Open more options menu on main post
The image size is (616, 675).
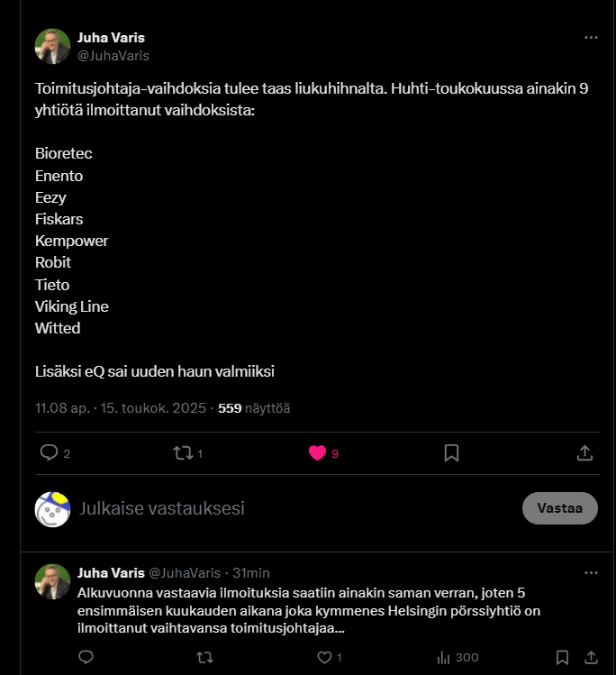(591, 38)
